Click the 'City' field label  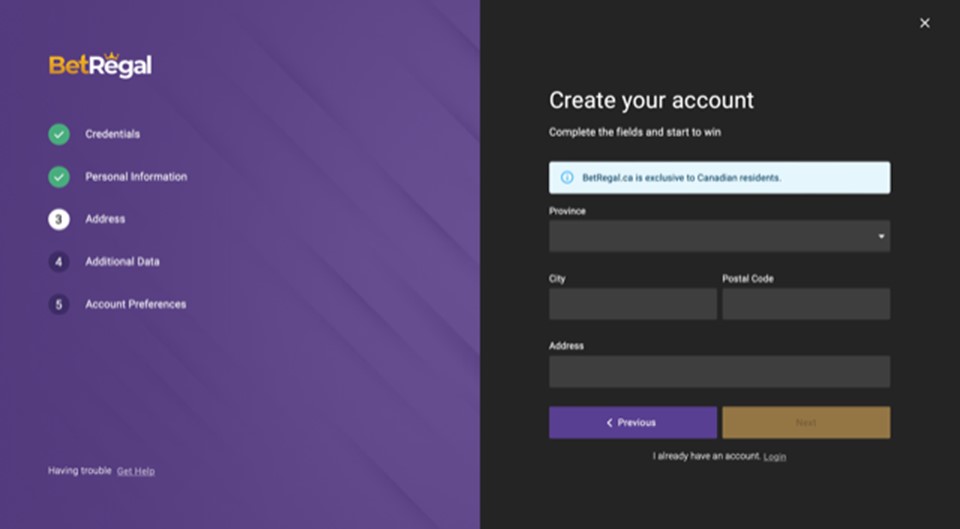[x=557, y=279]
